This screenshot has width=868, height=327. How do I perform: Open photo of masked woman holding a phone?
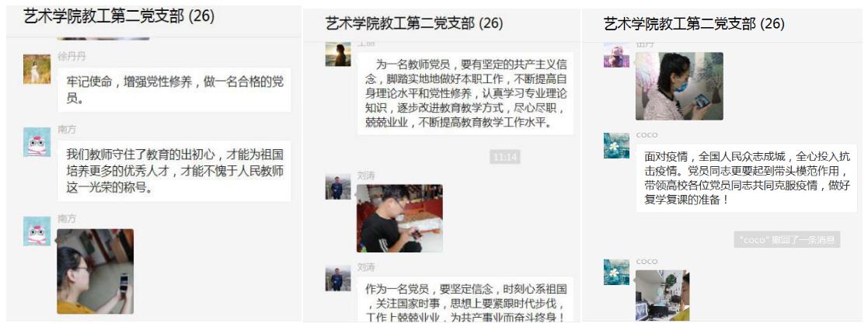679,85
